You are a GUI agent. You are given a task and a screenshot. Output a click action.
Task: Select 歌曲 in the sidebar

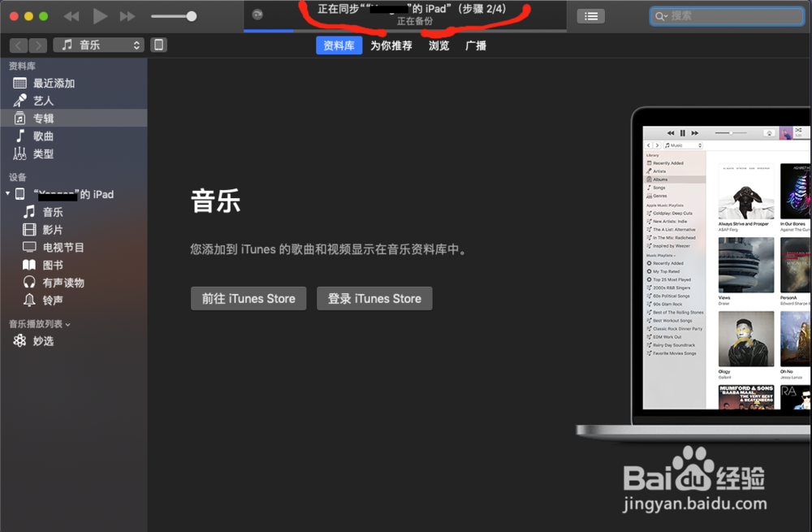point(74,136)
